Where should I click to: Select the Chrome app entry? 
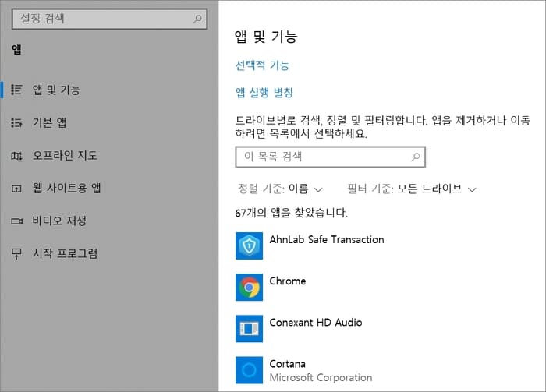(383, 288)
